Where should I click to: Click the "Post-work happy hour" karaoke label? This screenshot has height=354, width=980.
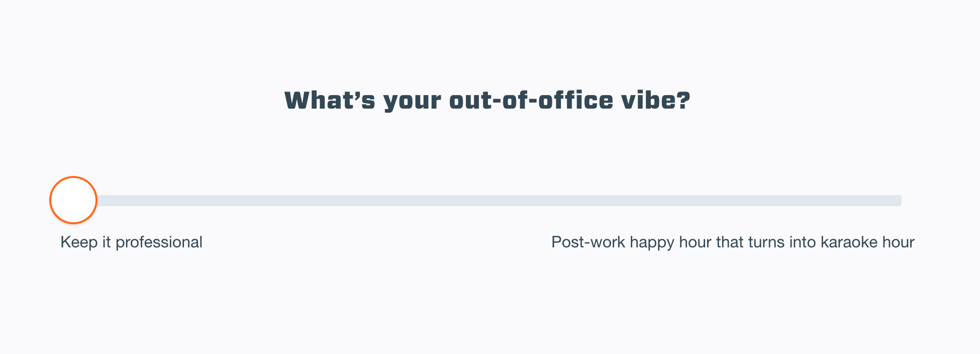(732, 242)
